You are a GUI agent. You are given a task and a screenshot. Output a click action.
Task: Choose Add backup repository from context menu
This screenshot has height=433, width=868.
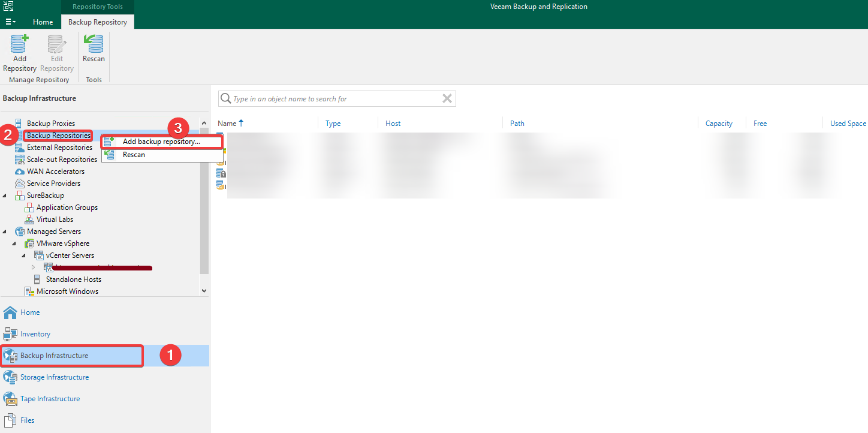click(162, 142)
